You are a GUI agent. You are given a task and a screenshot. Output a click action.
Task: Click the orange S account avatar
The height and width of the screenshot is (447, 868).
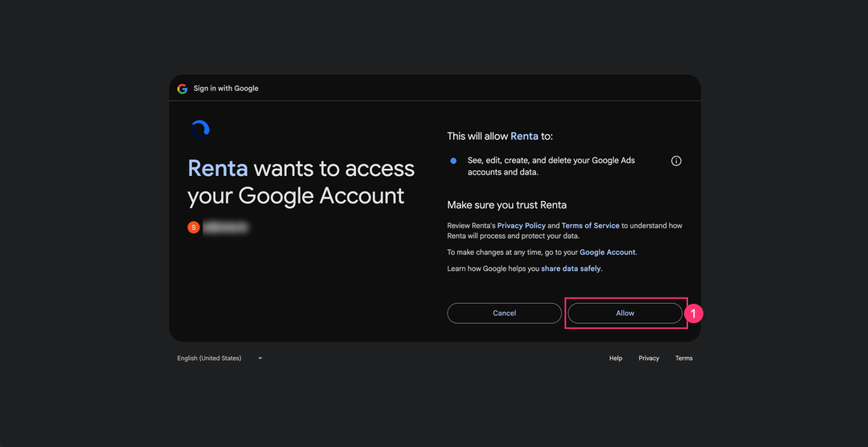193,227
